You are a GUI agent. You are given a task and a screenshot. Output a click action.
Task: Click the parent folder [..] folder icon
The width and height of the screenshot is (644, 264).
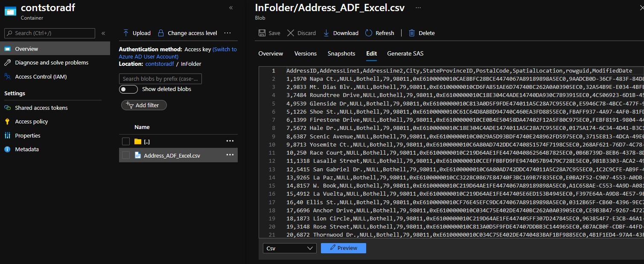(137, 141)
